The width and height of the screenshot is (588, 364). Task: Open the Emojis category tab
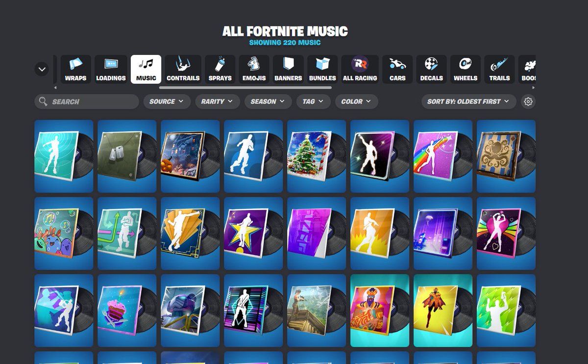(x=254, y=69)
